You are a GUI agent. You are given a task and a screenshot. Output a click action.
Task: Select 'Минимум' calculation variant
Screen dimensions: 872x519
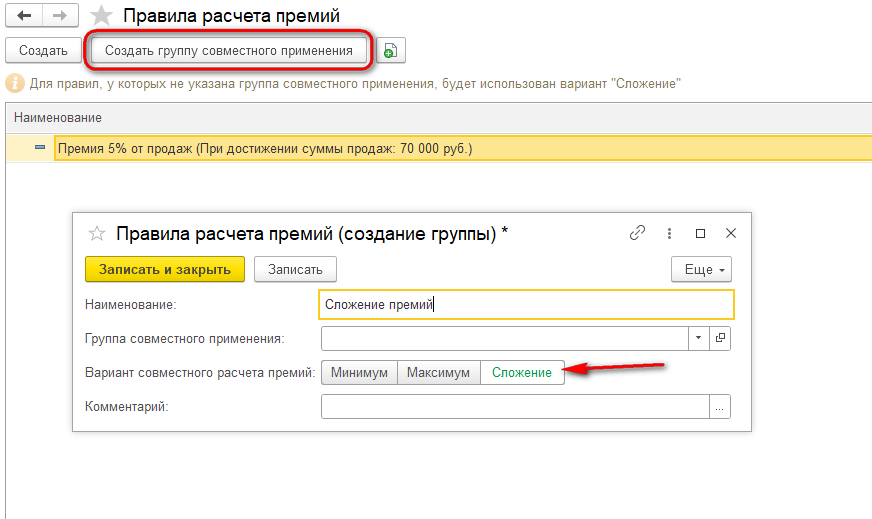pos(359,373)
